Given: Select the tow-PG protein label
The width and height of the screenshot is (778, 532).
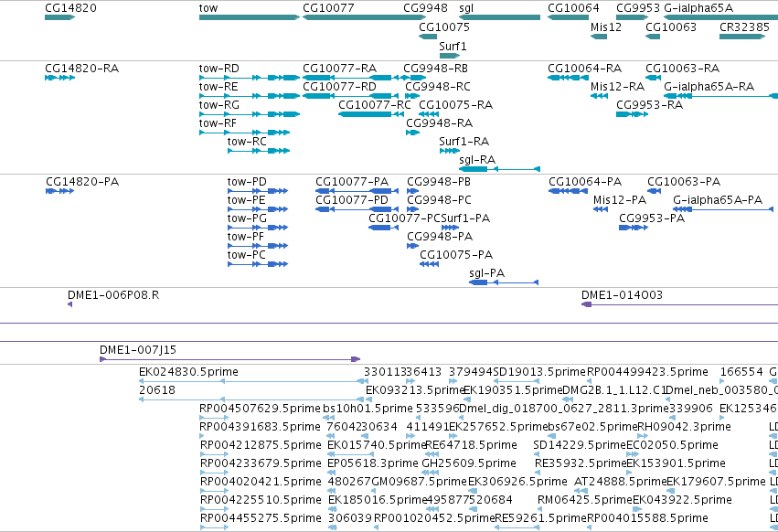Looking at the screenshot, I should tap(247, 218).
